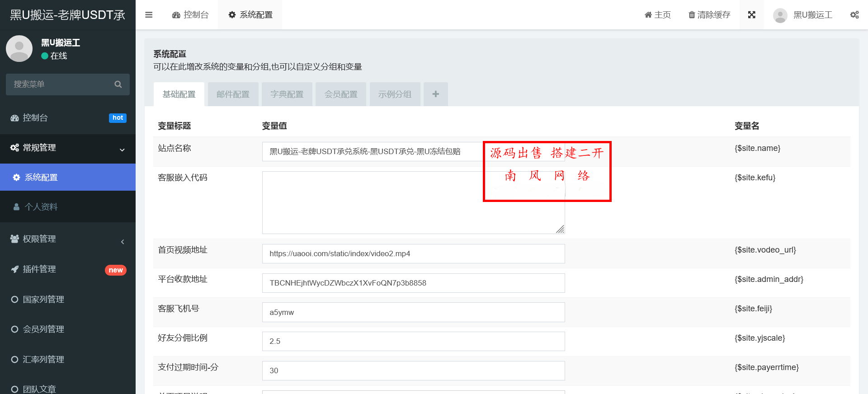Open user avatar menu 黑U搬运工 in top bar
Screen dimensions: 868x394
(803, 15)
